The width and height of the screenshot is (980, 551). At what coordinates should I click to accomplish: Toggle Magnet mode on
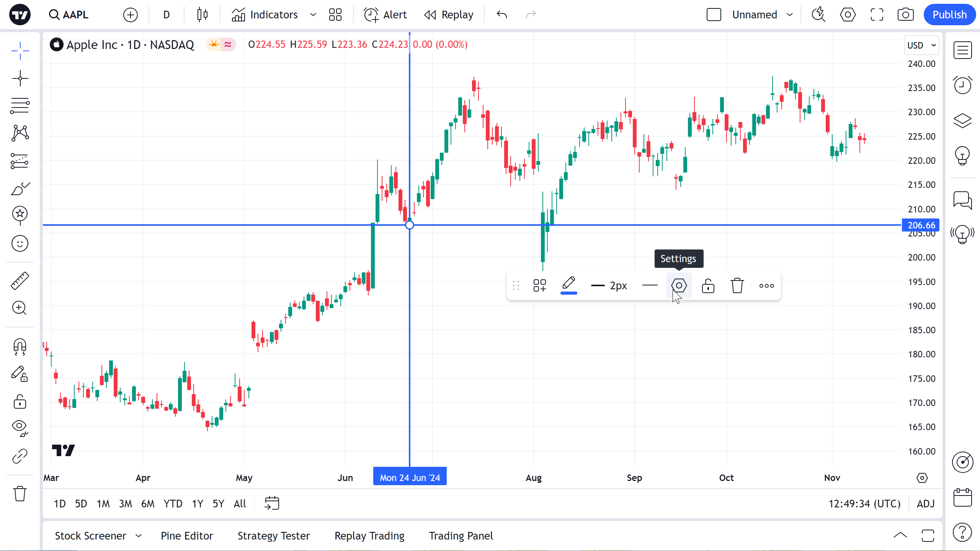(20, 347)
